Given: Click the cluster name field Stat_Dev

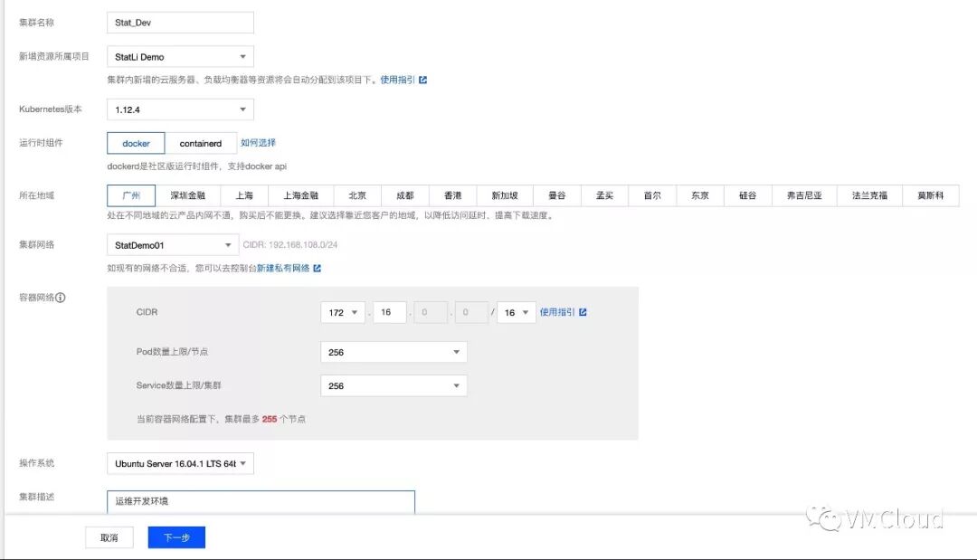Looking at the screenshot, I should [x=180, y=23].
